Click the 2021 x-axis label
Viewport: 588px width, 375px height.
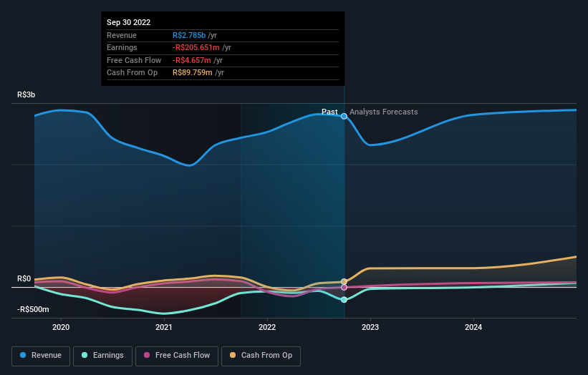[x=164, y=327]
